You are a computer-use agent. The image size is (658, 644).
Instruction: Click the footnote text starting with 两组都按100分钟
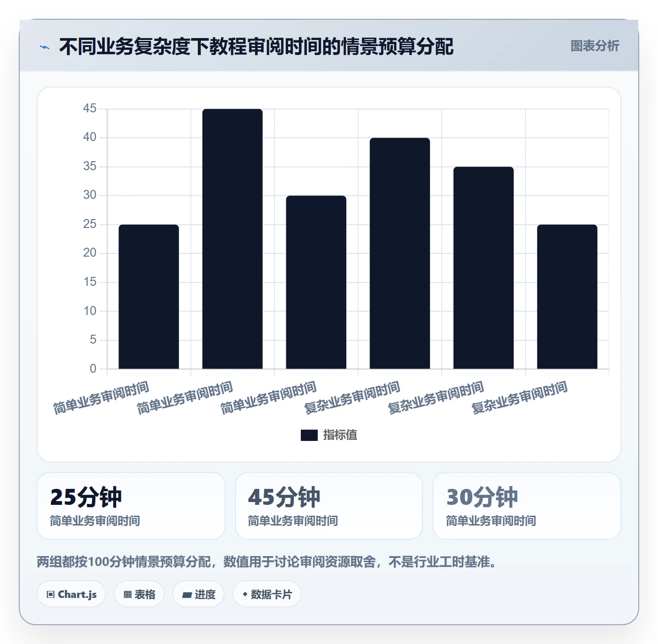click(x=267, y=562)
